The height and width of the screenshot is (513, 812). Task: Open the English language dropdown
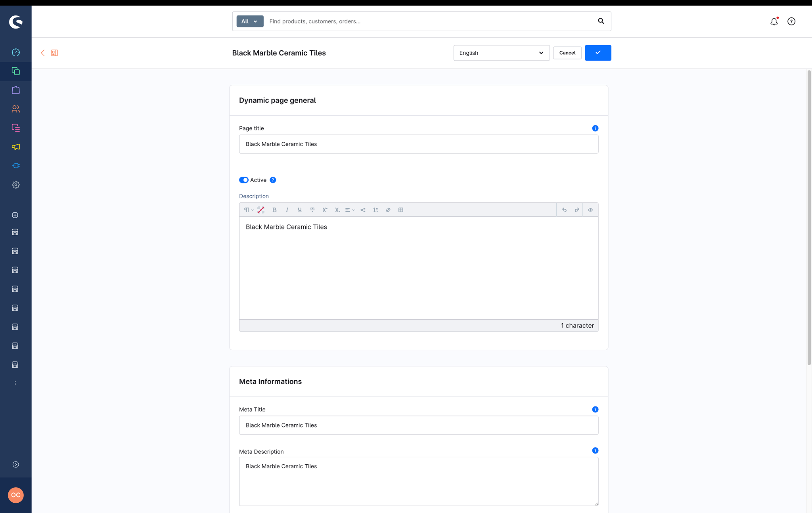coord(502,53)
